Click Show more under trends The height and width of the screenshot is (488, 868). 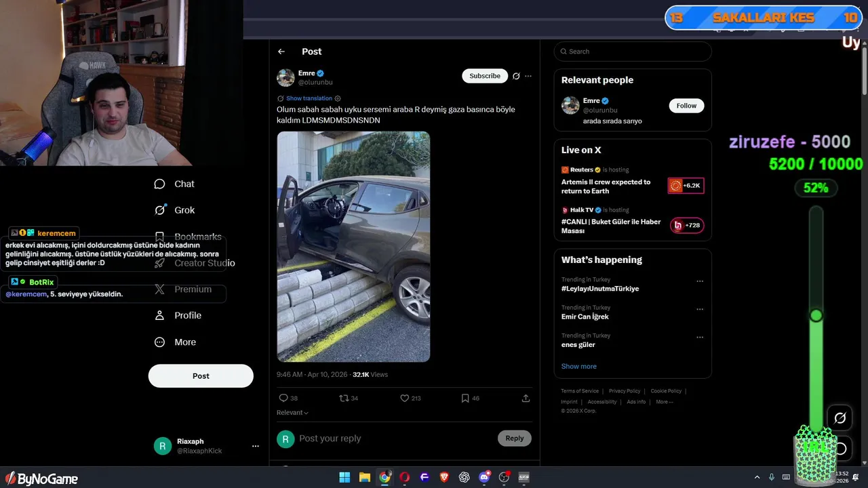pos(578,366)
